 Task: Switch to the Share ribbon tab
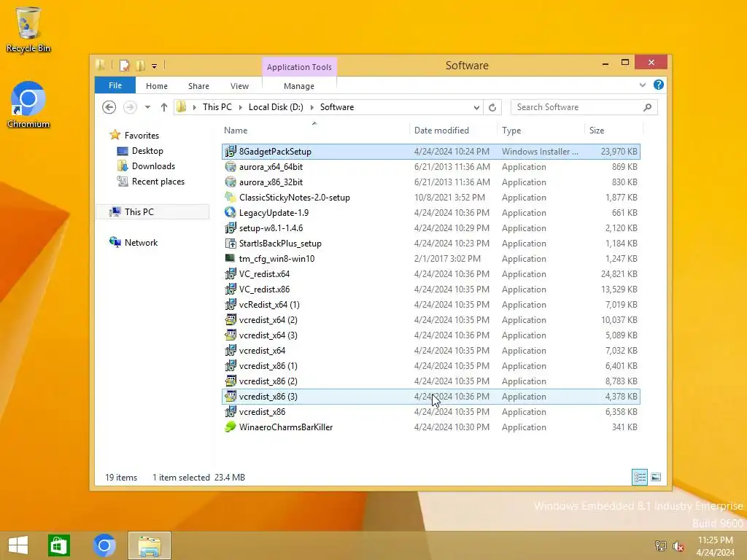coord(198,86)
